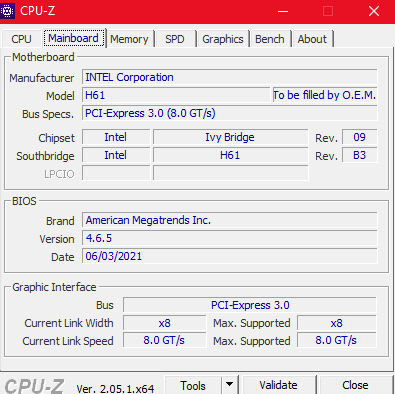The image size is (395, 394).
Task: Click the Max. Supported link width x8
Action: point(337,323)
